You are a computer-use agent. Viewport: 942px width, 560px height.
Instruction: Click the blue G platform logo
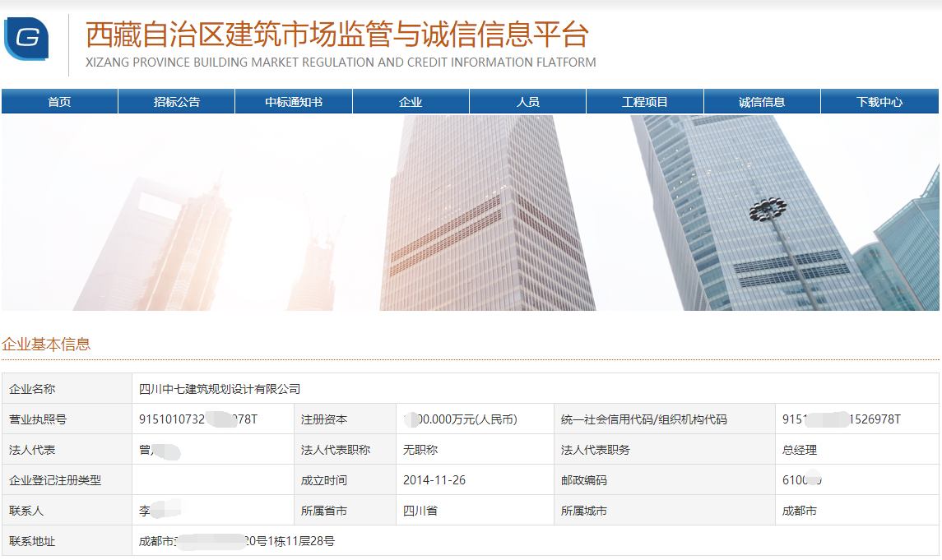coord(26,39)
